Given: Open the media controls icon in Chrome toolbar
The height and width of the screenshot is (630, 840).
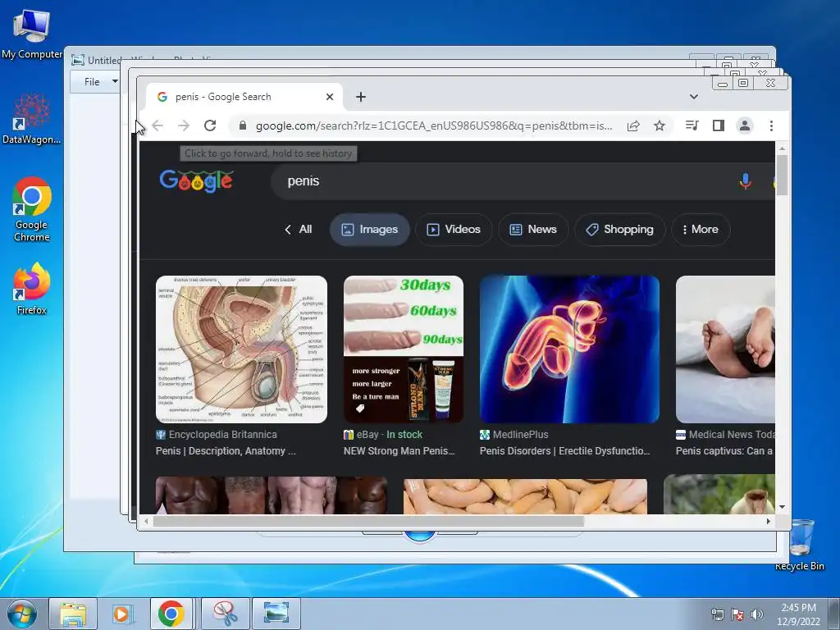Looking at the screenshot, I should (692, 126).
